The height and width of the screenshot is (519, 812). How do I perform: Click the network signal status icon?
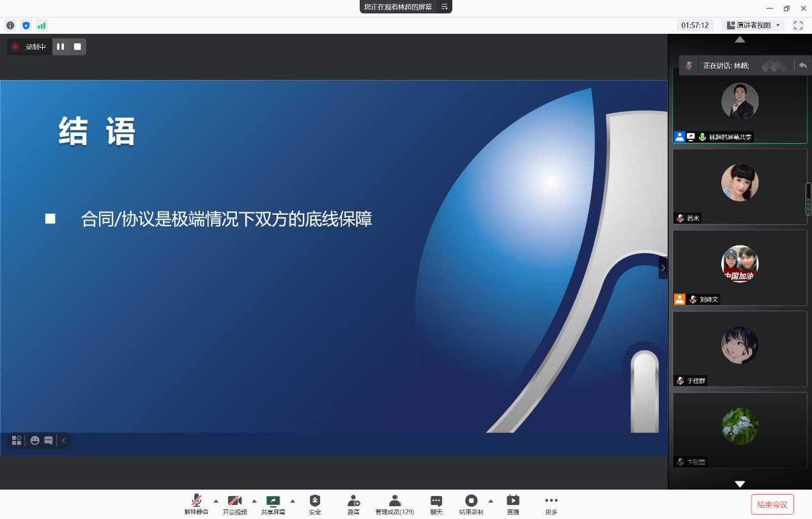[42, 26]
